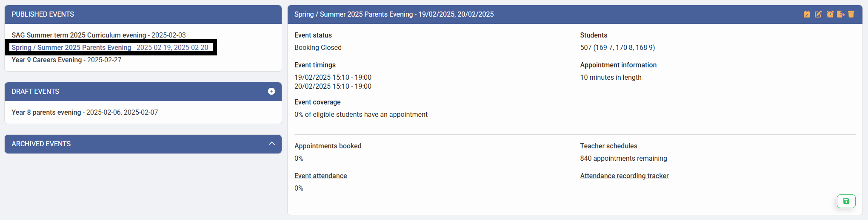Image resolution: width=868 pixels, height=220 pixels.
Task: Click the Archived Events panel header
Action: [x=128, y=144]
